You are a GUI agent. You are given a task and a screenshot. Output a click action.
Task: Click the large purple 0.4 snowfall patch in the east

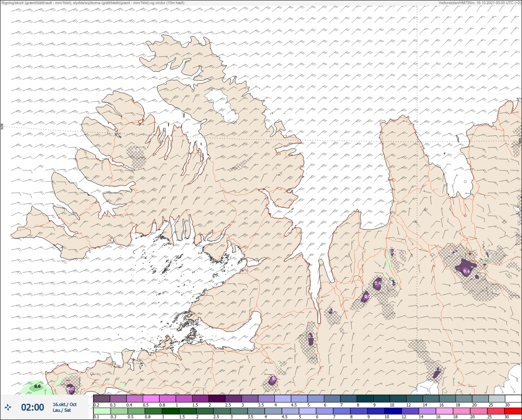coord(465,267)
